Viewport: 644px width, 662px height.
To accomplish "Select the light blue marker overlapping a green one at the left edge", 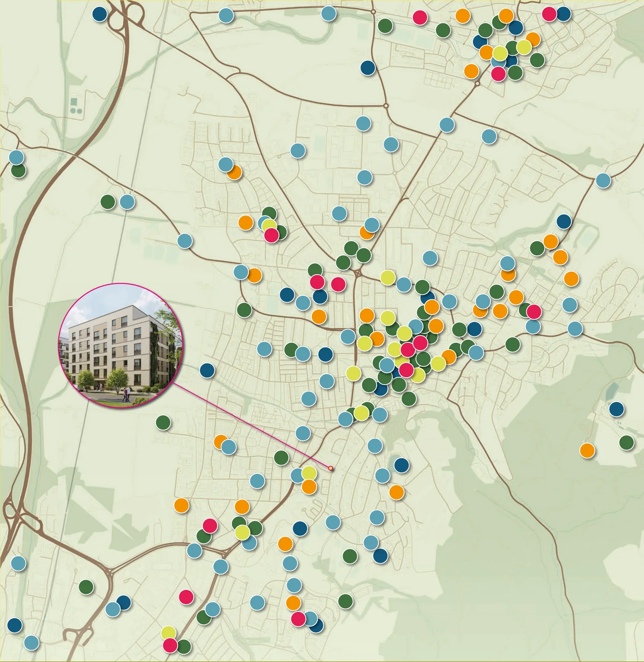I will [16, 157].
